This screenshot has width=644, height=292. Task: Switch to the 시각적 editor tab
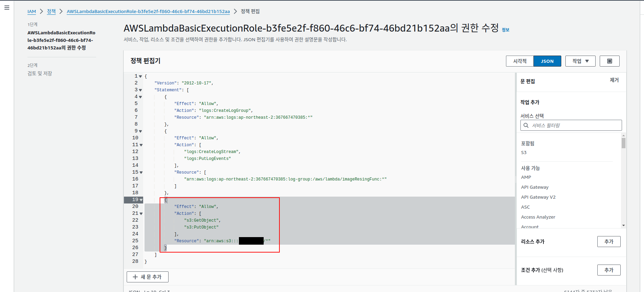pos(520,61)
